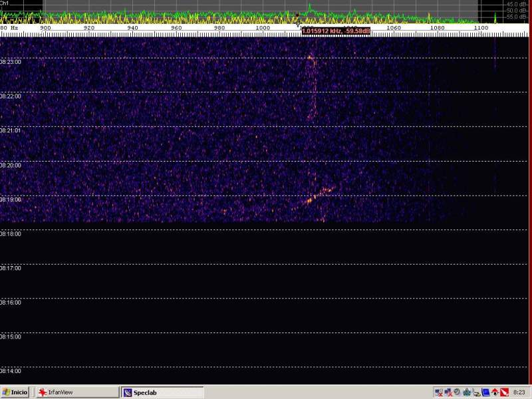Screen dimensions: 532x399
Task: Select the 08:14:00 waterfall time marker
Action: tap(11, 371)
